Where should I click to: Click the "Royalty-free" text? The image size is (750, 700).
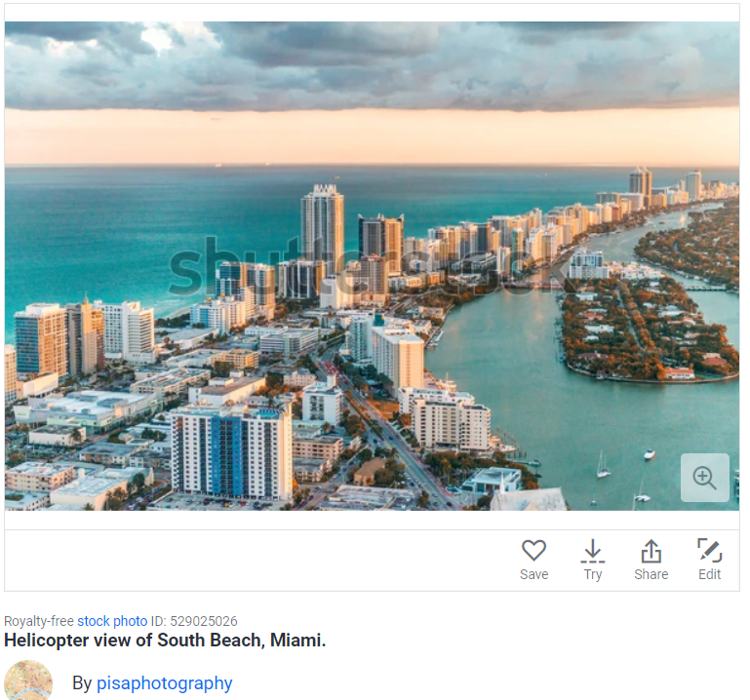[x=39, y=621]
